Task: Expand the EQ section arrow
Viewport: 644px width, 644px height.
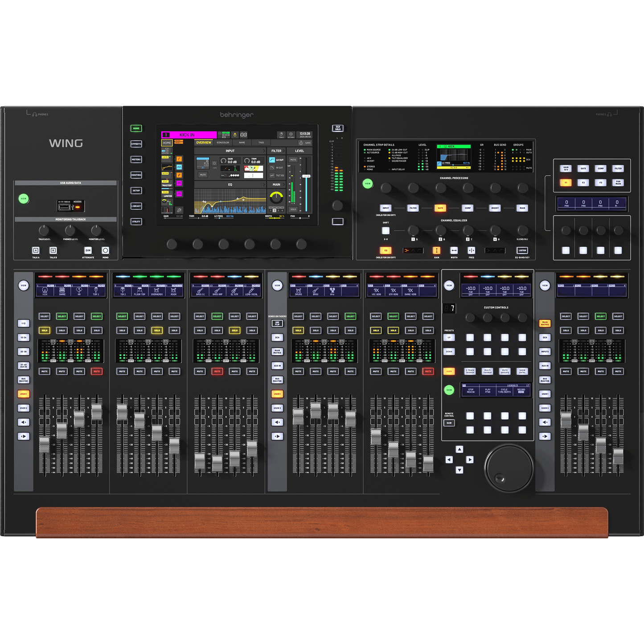Action: [x=264, y=185]
